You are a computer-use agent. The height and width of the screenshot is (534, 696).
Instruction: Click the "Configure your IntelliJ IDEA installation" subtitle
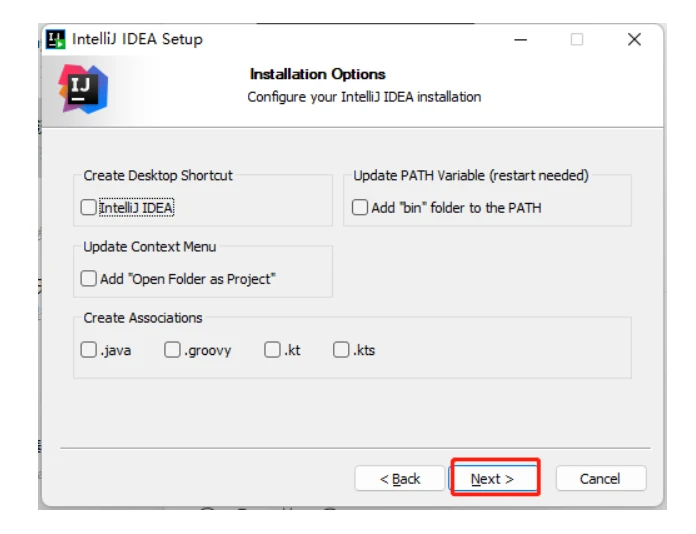364,97
